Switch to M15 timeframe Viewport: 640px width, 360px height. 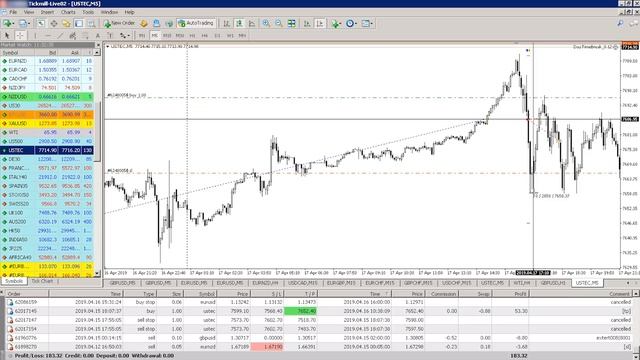[167, 36]
